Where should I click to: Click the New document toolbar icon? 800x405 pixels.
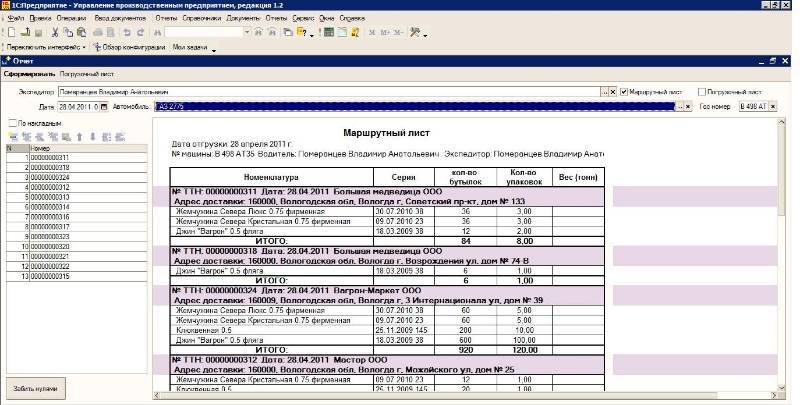point(9,33)
